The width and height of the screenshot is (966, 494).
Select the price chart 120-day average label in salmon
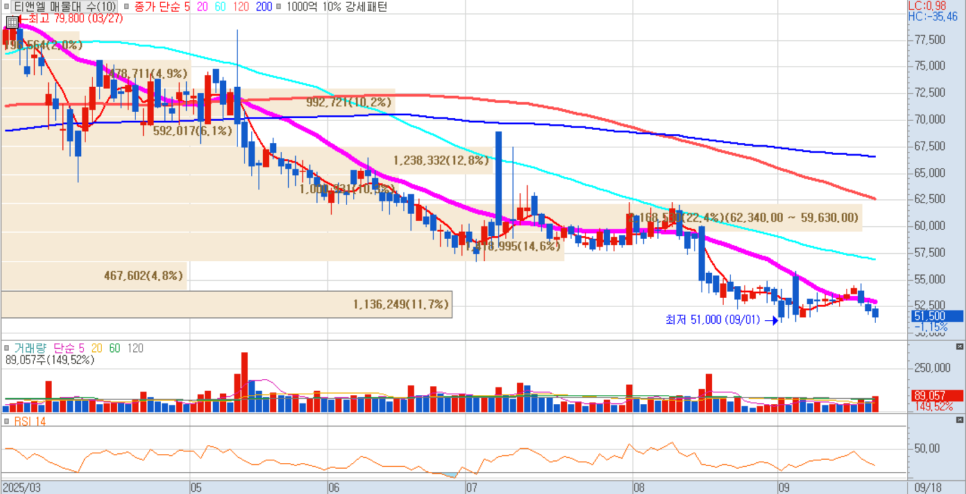[240, 7]
